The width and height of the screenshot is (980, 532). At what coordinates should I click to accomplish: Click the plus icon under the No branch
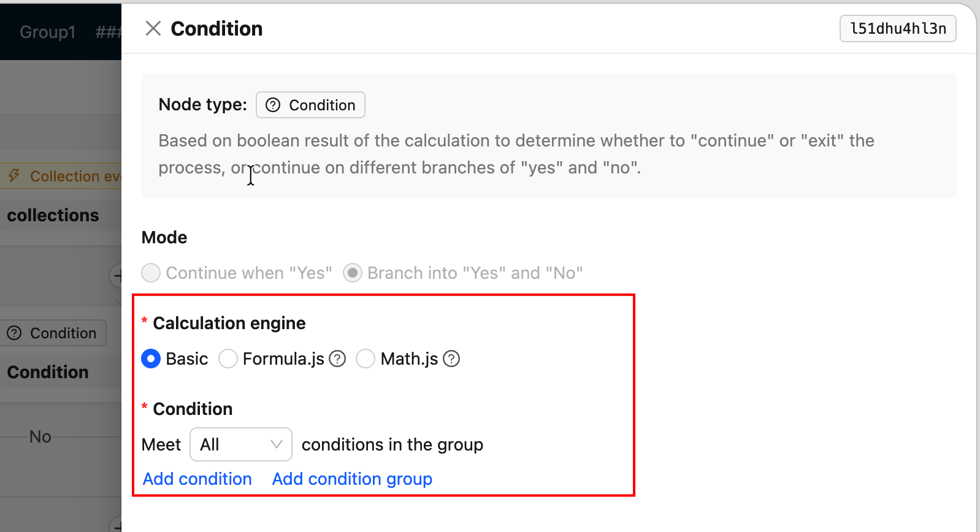point(117,525)
